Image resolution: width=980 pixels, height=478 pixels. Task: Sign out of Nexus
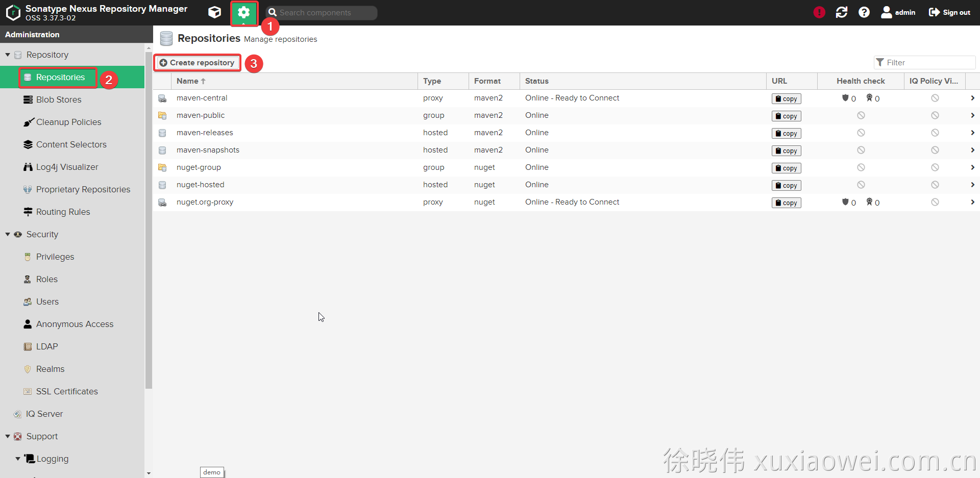949,12
